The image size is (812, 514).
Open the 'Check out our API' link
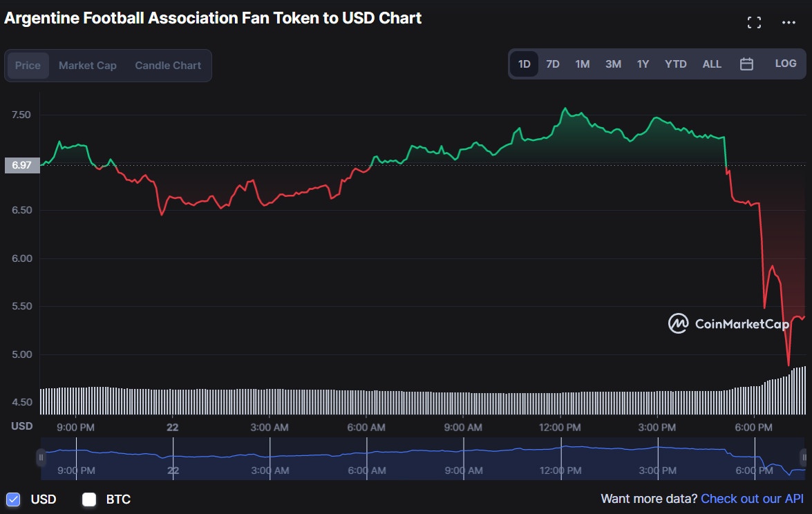pyautogui.click(x=752, y=499)
